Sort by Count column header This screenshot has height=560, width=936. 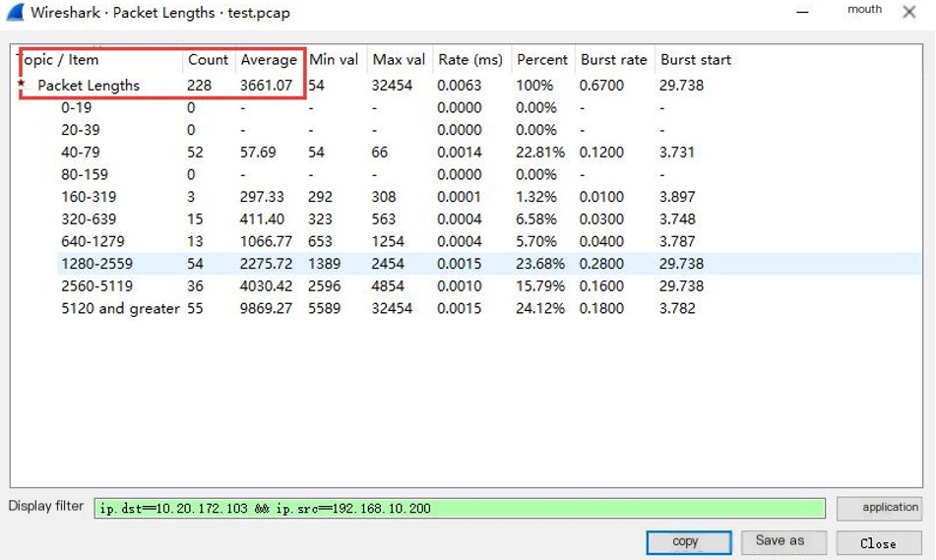(208, 60)
